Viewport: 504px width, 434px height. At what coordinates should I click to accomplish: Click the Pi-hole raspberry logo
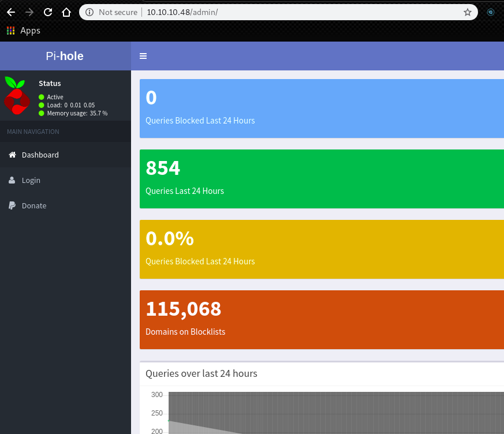pyautogui.click(x=17, y=95)
